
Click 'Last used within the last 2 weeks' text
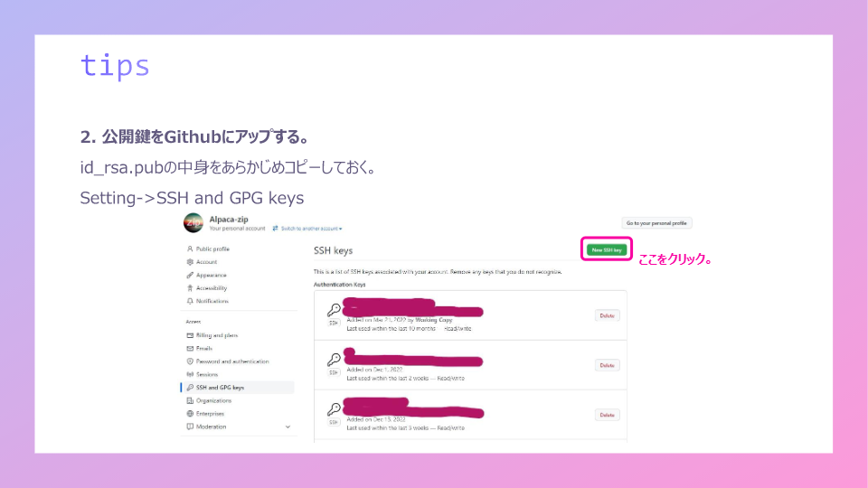point(388,379)
